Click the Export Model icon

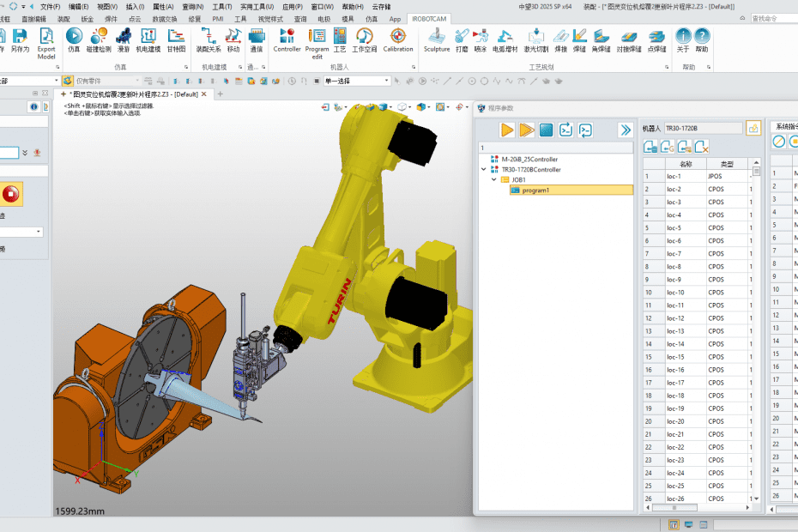pyautogui.click(x=45, y=40)
